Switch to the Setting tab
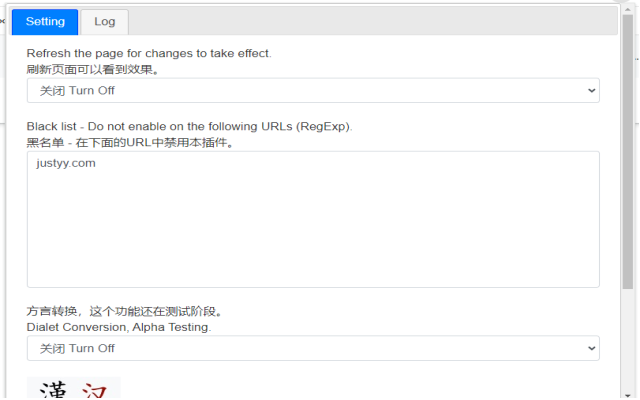The image size is (640, 400). [x=45, y=21]
